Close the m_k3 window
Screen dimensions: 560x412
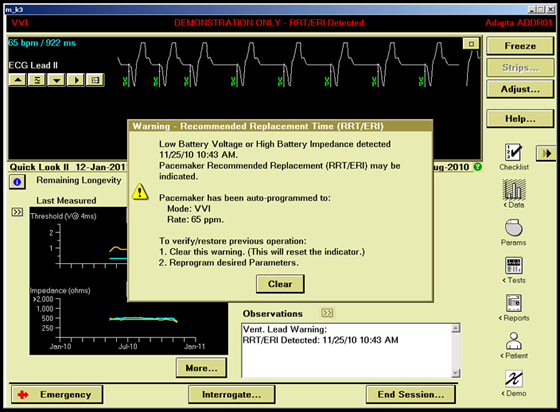[x=550, y=10]
